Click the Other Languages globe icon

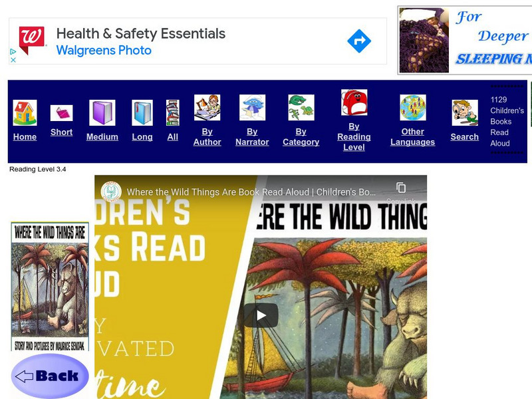pyautogui.click(x=413, y=108)
